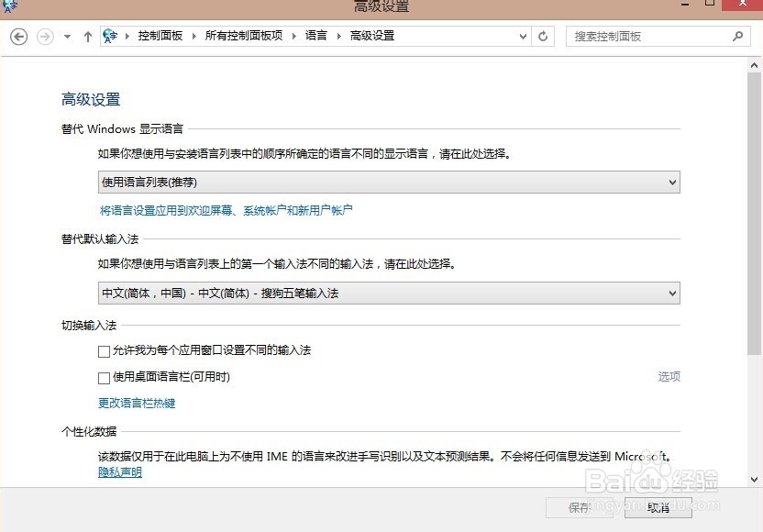The height and width of the screenshot is (532, 763).
Task: Check 允许我为每个应用窗口设置不同的输入法
Action: [x=105, y=350]
